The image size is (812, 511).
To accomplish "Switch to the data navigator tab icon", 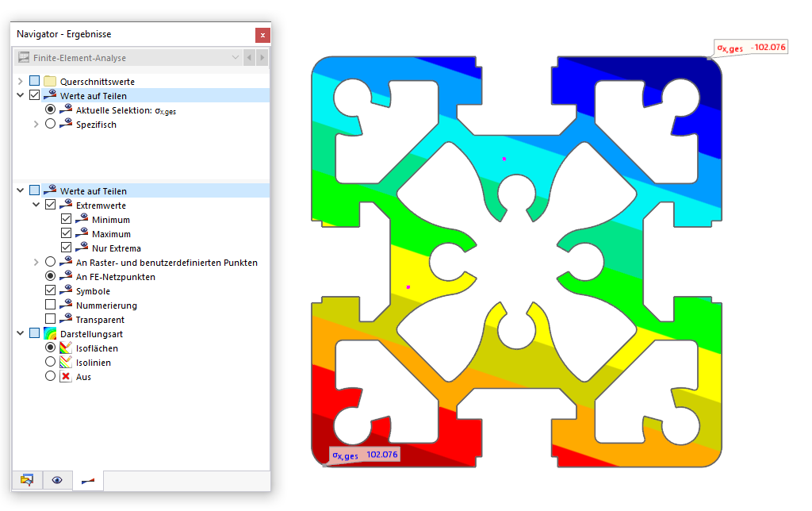I will pyautogui.click(x=27, y=480).
